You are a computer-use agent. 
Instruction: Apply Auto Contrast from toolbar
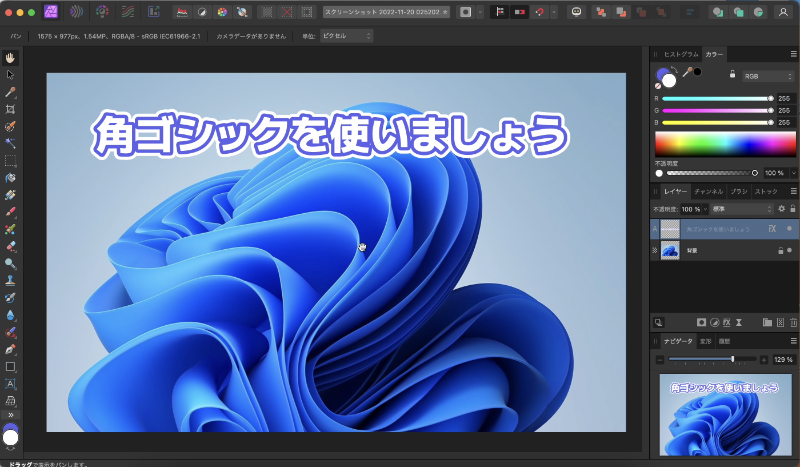coord(202,12)
